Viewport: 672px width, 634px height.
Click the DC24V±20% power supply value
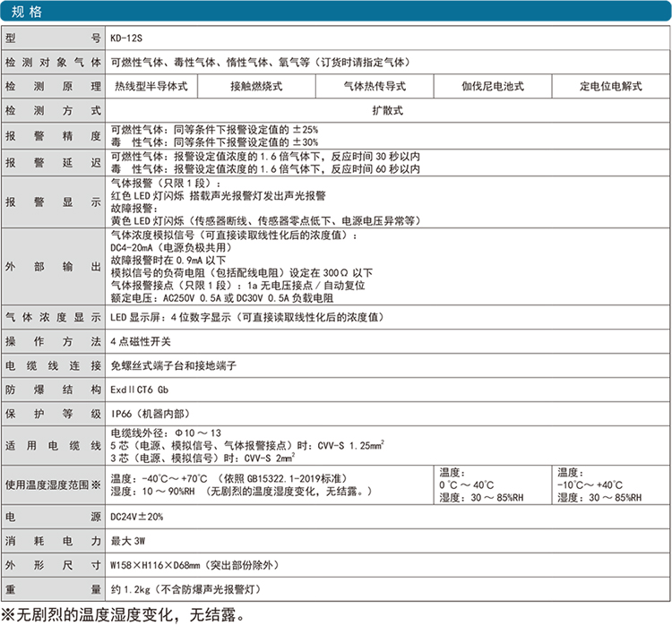click(x=138, y=517)
